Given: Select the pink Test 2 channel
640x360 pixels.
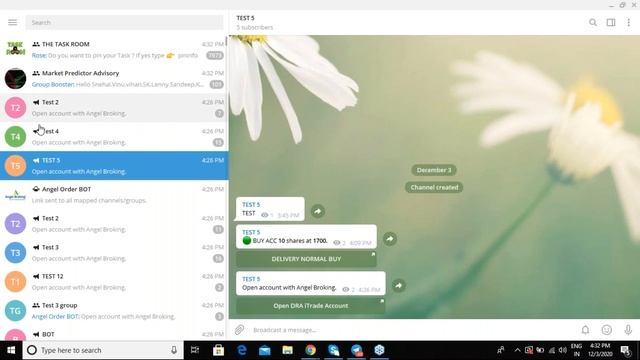Looking at the screenshot, I should (114, 107).
